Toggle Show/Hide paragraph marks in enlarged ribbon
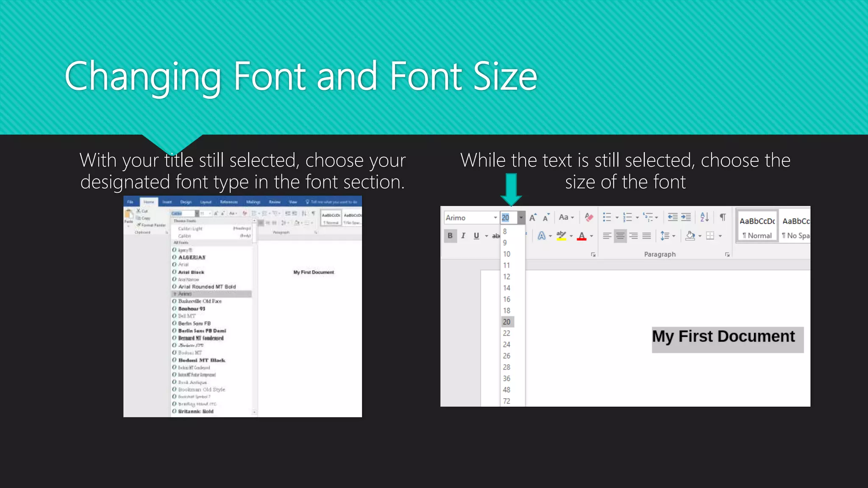Image resolution: width=868 pixels, height=488 pixels. 723,217
